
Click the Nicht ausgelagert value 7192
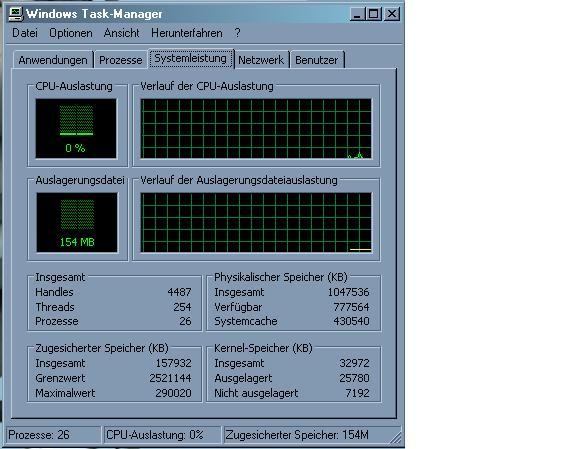[357, 393]
